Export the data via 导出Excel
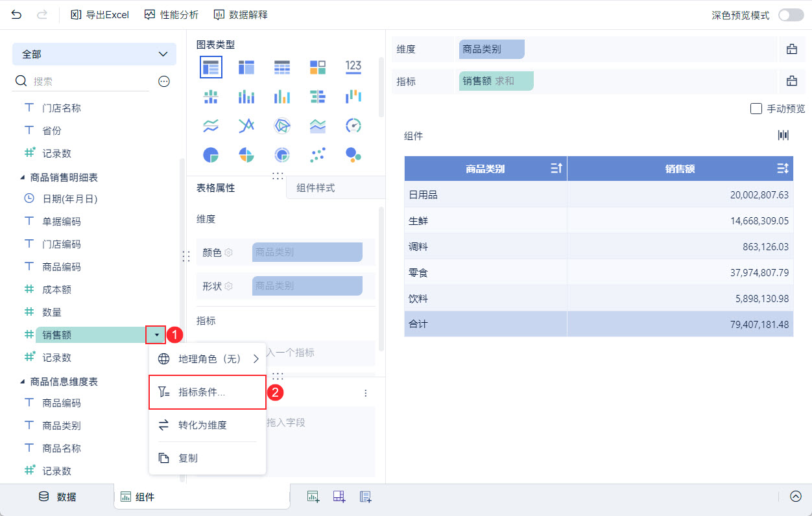 coord(100,14)
